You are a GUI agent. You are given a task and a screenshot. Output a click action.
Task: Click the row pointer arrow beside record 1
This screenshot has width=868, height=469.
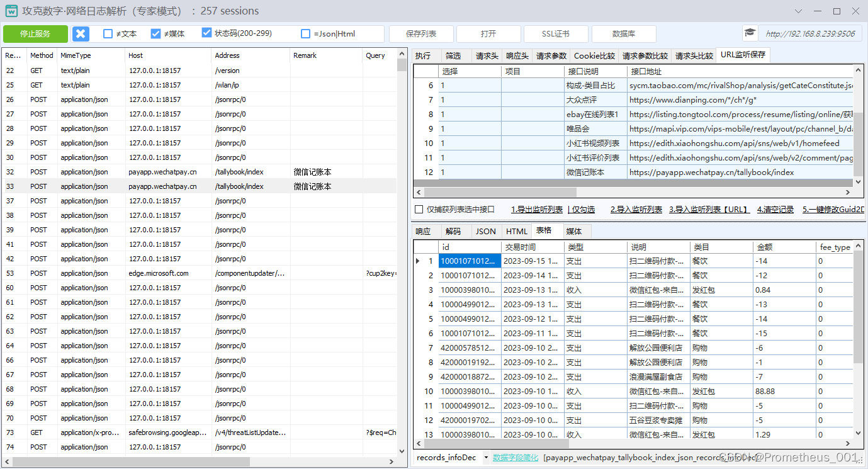coord(417,261)
